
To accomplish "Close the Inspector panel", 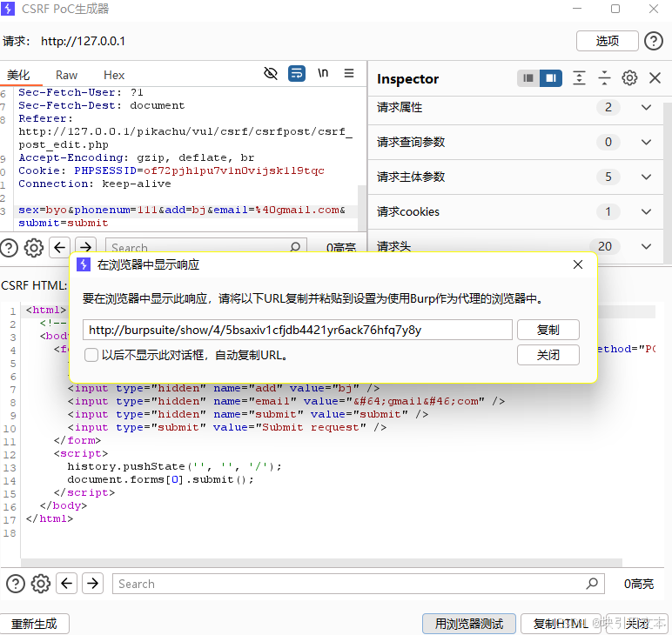I will point(655,78).
